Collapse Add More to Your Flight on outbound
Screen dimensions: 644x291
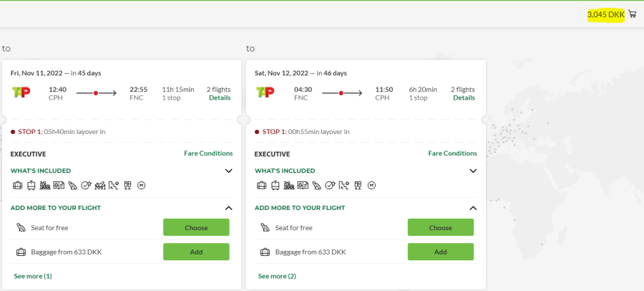pos(228,208)
